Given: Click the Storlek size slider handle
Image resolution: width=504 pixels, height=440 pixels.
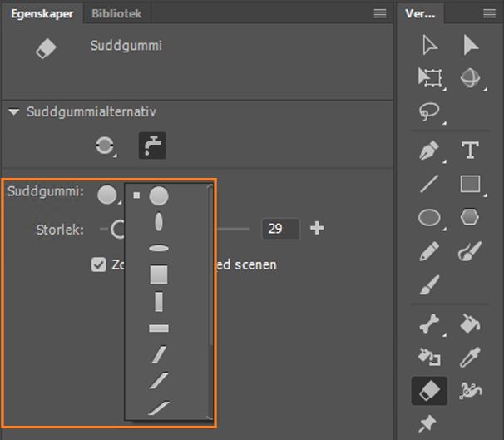Looking at the screenshot, I should [117, 230].
